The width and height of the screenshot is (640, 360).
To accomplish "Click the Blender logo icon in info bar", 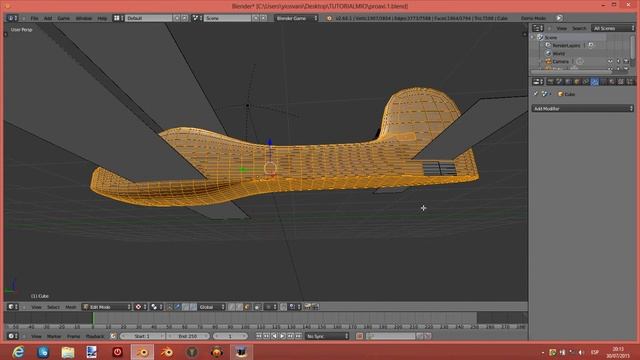I will click(x=329, y=18).
